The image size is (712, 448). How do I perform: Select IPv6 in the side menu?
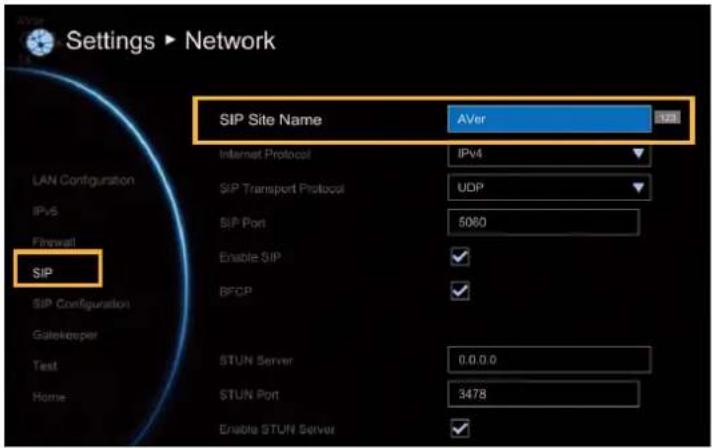(45, 211)
